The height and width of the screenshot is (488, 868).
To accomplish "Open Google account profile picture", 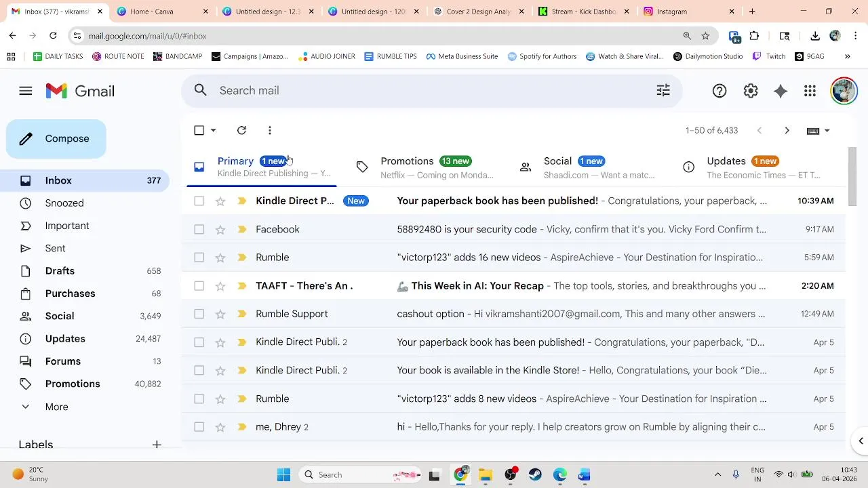I will [x=844, y=91].
